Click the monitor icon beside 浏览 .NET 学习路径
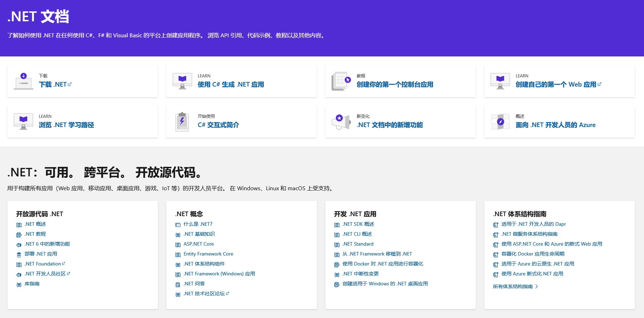This screenshot has width=644, height=318. (23, 122)
